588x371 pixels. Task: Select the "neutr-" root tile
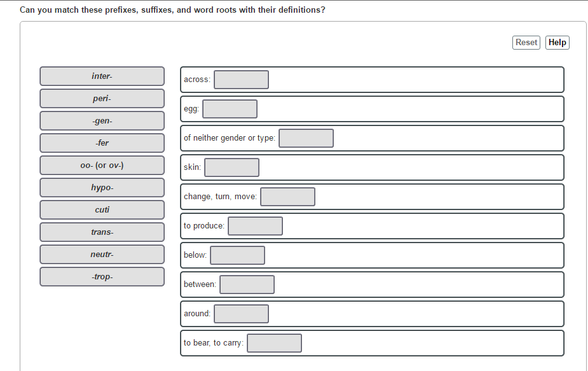(102, 254)
